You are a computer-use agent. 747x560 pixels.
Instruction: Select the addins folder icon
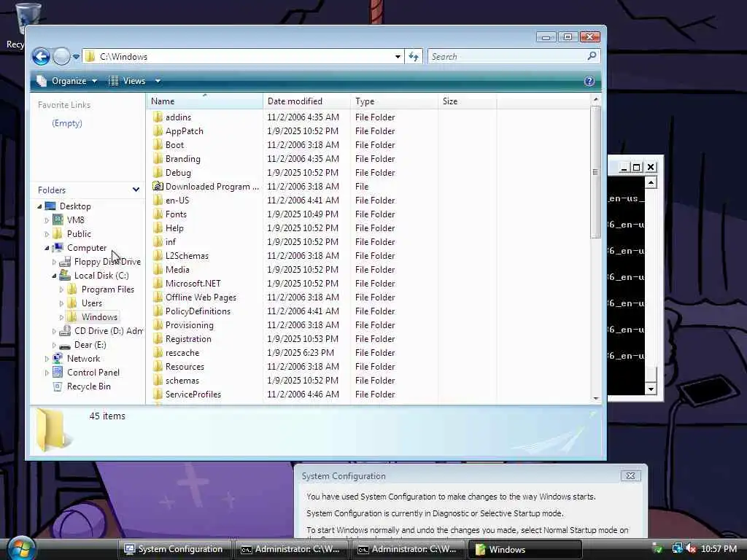pyautogui.click(x=158, y=117)
